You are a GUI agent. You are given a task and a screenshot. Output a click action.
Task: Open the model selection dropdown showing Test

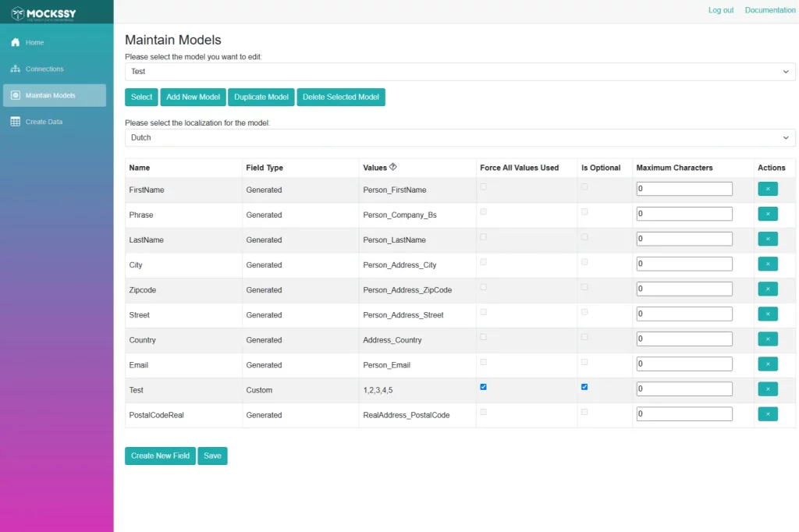coord(460,72)
